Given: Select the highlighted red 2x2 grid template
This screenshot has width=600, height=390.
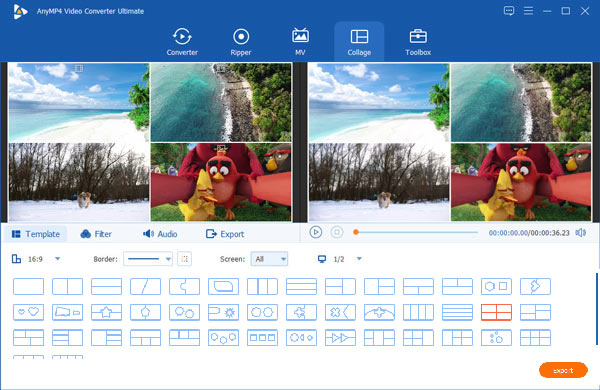Looking at the screenshot, I should 496,312.
